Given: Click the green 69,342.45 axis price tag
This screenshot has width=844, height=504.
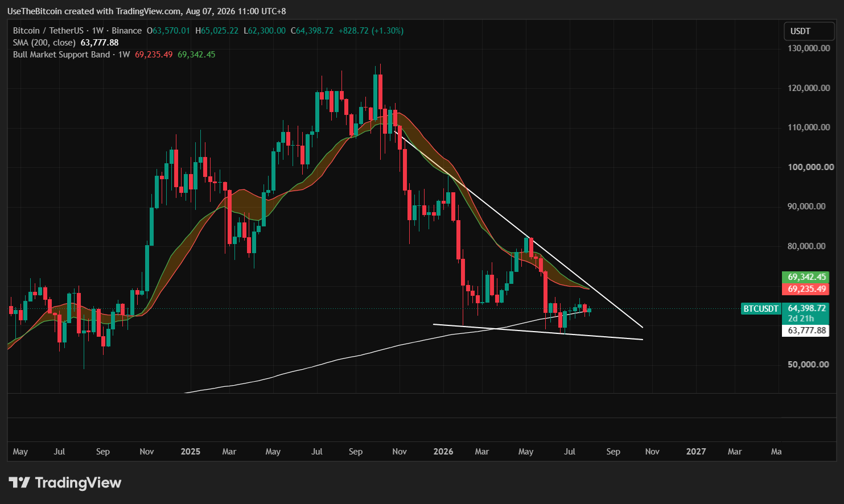Looking at the screenshot, I should 806,277.
